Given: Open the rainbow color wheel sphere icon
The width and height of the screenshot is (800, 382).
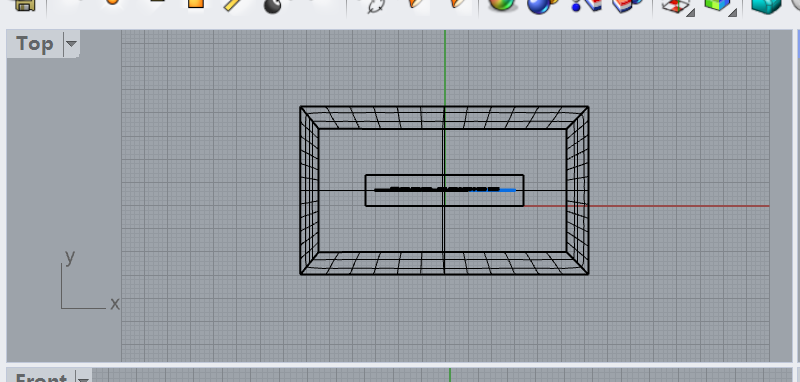Looking at the screenshot, I should 501,5.
